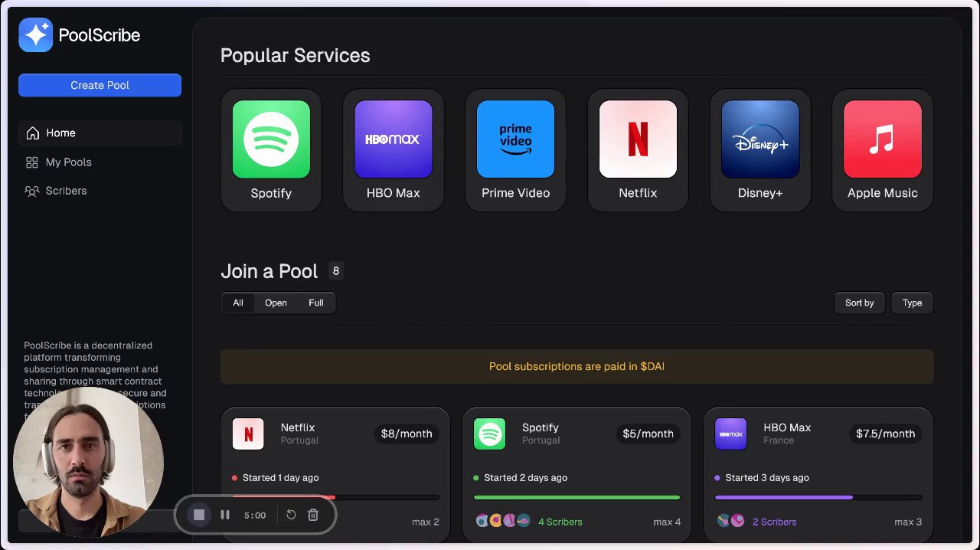This screenshot has width=980, height=550.
Task: Click the Scribers people icon
Action: [x=32, y=191]
